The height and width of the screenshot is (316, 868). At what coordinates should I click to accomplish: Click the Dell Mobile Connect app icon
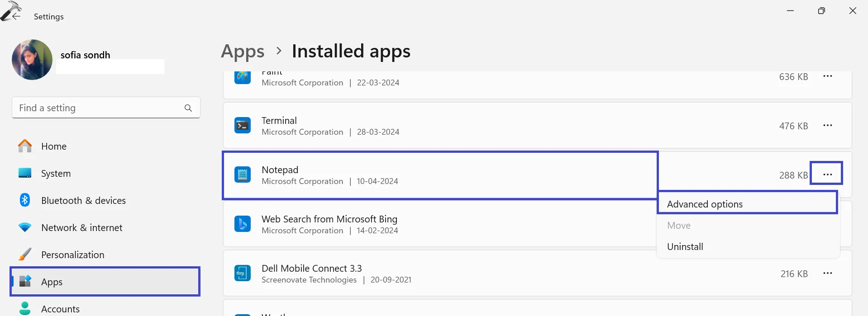(243, 273)
